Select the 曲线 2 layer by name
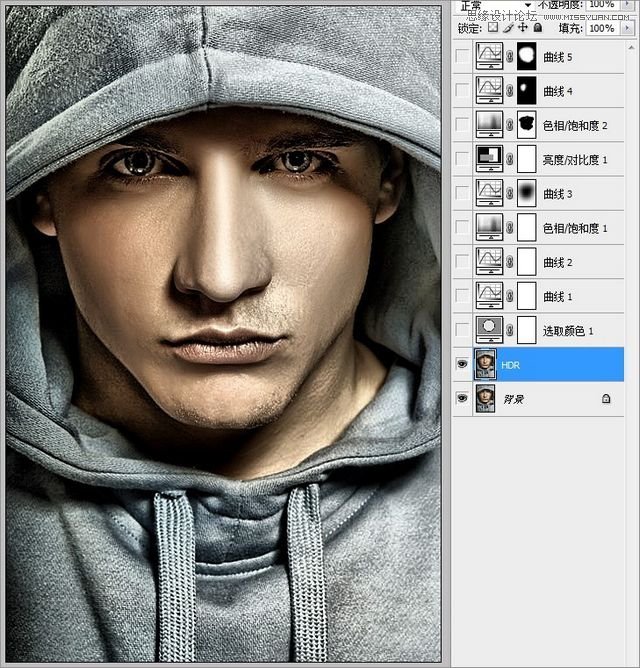 click(557, 262)
